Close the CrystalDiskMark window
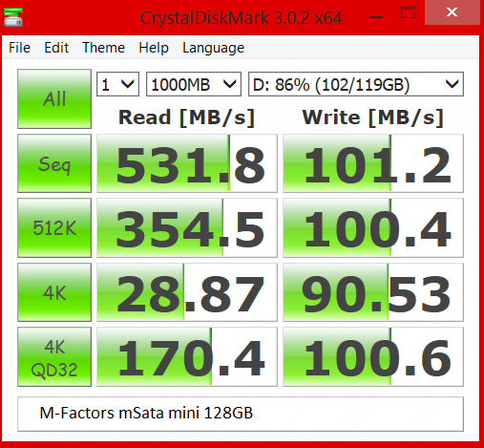The width and height of the screenshot is (484, 448). tap(452, 12)
